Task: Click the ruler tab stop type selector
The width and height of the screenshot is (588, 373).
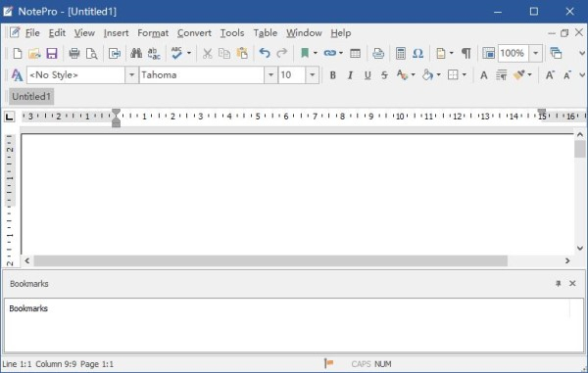Action: 10,117
